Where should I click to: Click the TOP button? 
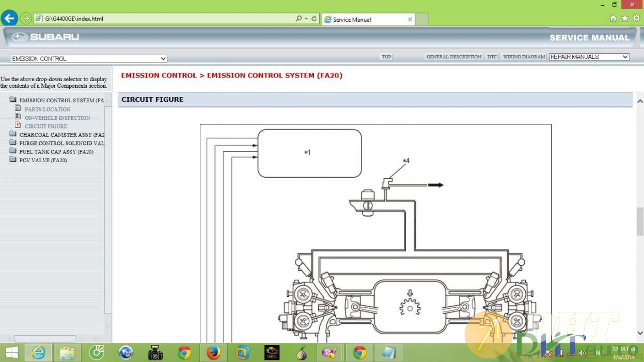[x=386, y=57]
